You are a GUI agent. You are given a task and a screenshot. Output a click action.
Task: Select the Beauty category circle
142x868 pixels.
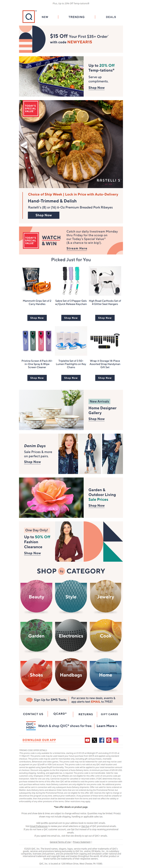pos(36,596)
